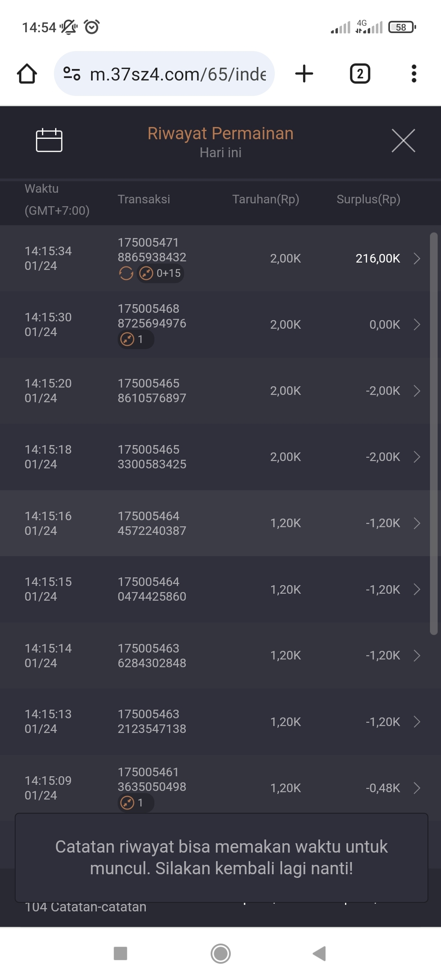The image size is (441, 980).
Task: Expand details of the 216,00K surplus row
Action: tap(416, 258)
